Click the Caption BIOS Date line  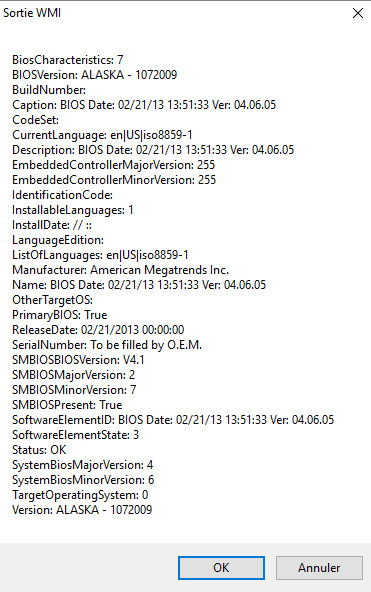144,105
